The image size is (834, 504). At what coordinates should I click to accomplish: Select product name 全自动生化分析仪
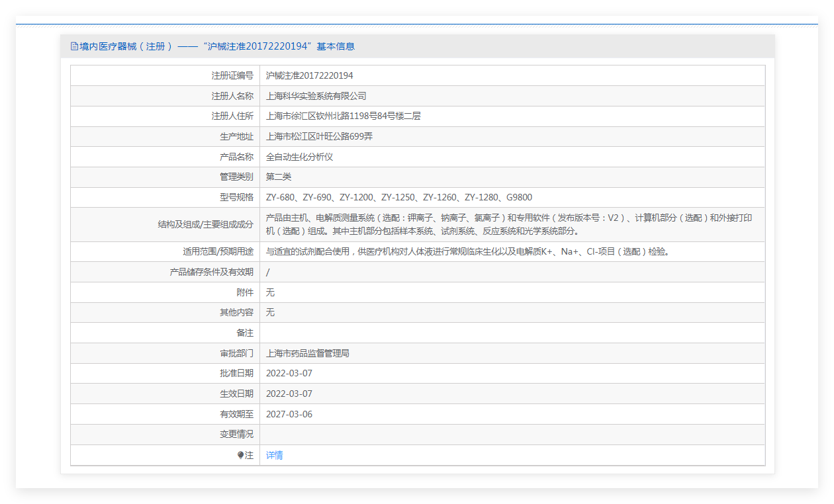pyautogui.click(x=299, y=157)
